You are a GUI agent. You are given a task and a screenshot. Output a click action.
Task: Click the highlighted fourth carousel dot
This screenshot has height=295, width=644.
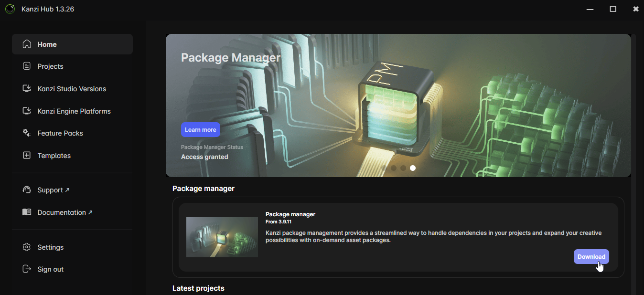click(x=413, y=168)
